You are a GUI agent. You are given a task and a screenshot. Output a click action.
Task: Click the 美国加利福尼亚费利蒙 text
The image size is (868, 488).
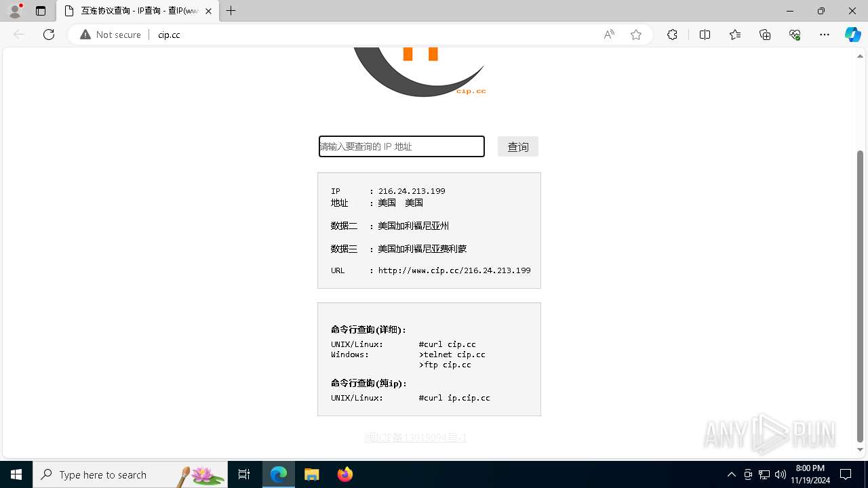(422, 249)
